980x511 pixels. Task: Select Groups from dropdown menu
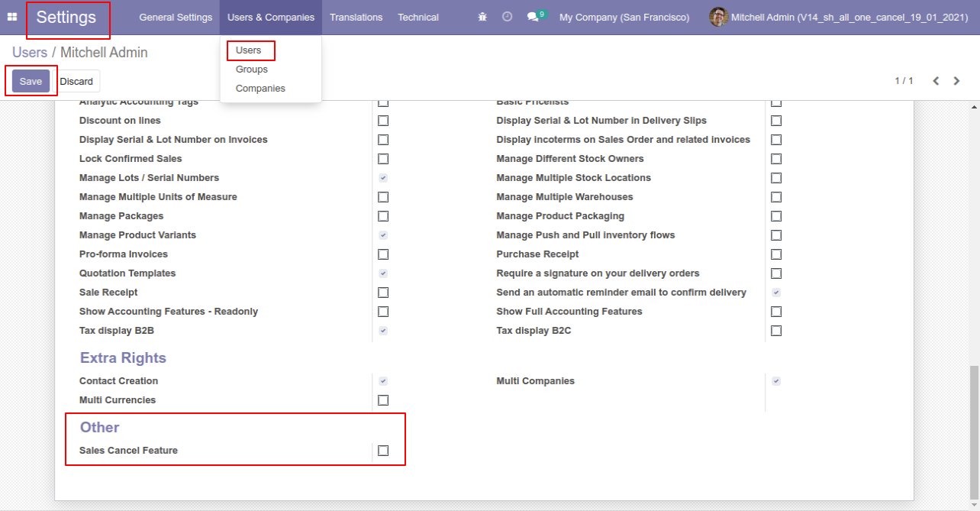pos(252,70)
